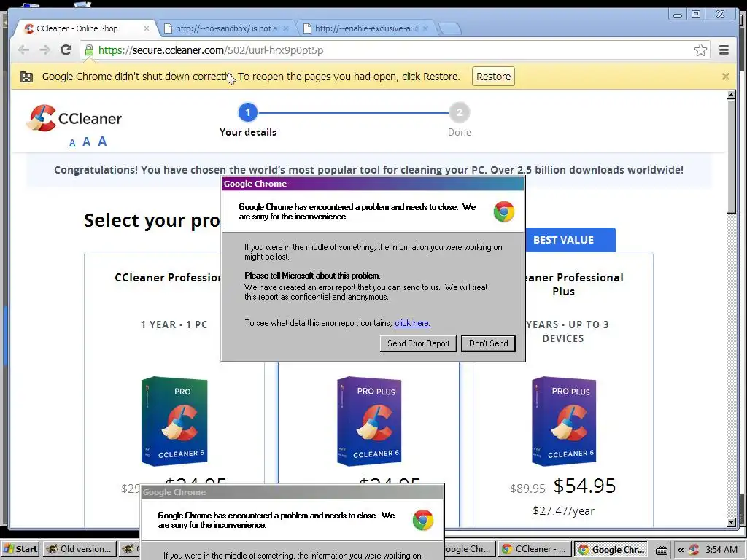Viewport: 747px width, 560px height.
Task: Click the 3:54 AM clock
Action: pyautogui.click(x=721, y=550)
